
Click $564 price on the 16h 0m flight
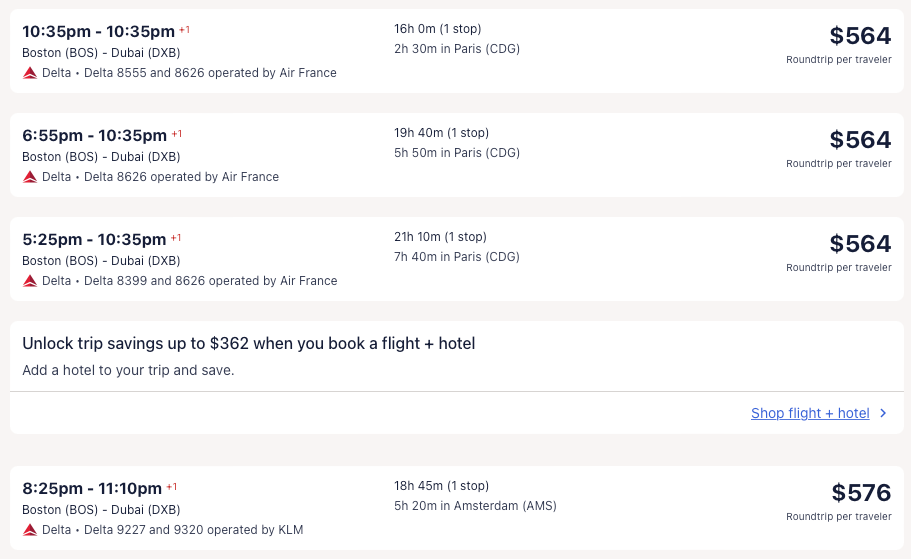click(x=860, y=36)
